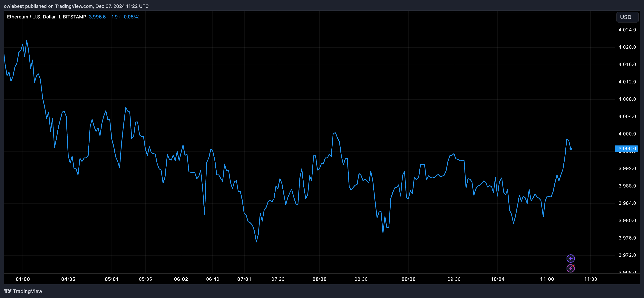Click the 'owiebest published on TradingView.com' caption
The height and width of the screenshot is (298, 644).
click(48, 6)
